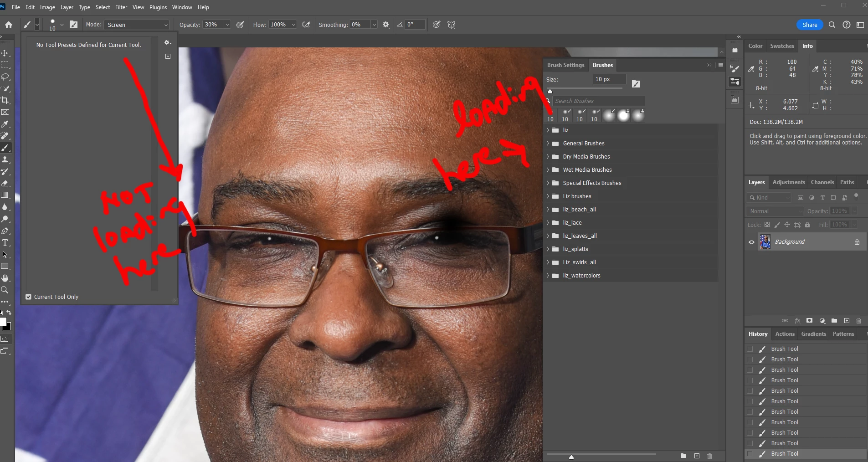868x462 pixels.
Task: Select the Frame tool
Action: click(x=5, y=112)
